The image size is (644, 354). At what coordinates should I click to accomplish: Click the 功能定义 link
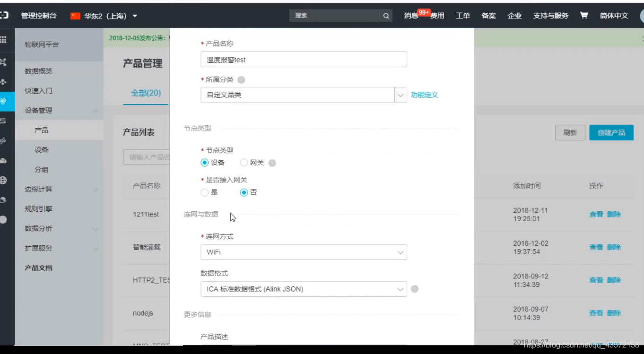tap(425, 95)
